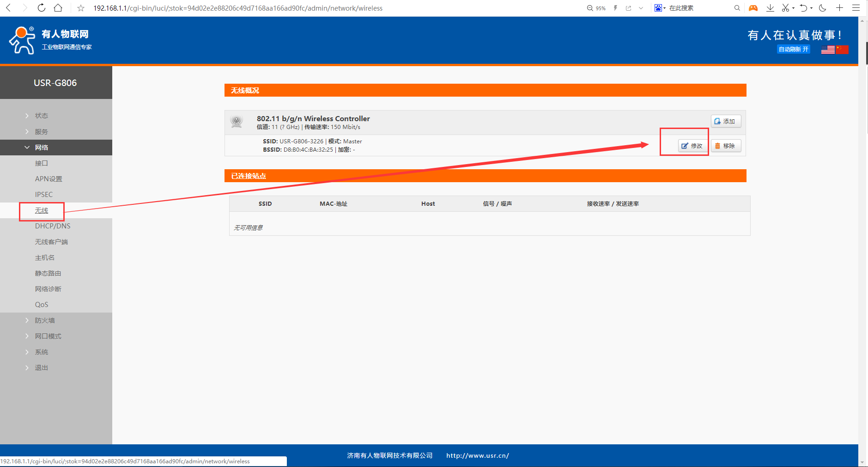This screenshot has width=868, height=467.
Task: Enable night mode with the moon icon
Action: (x=823, y=8)
